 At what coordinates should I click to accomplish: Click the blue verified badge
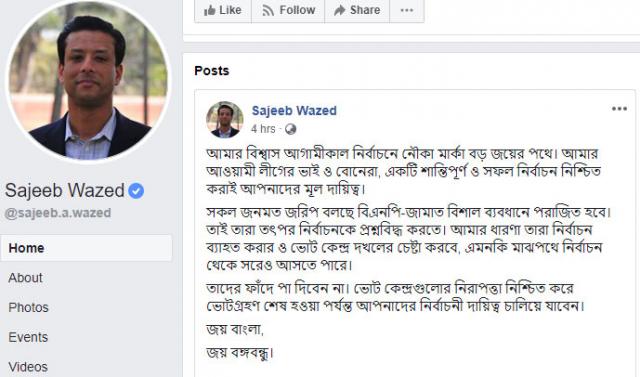click(x=136, y=191)
